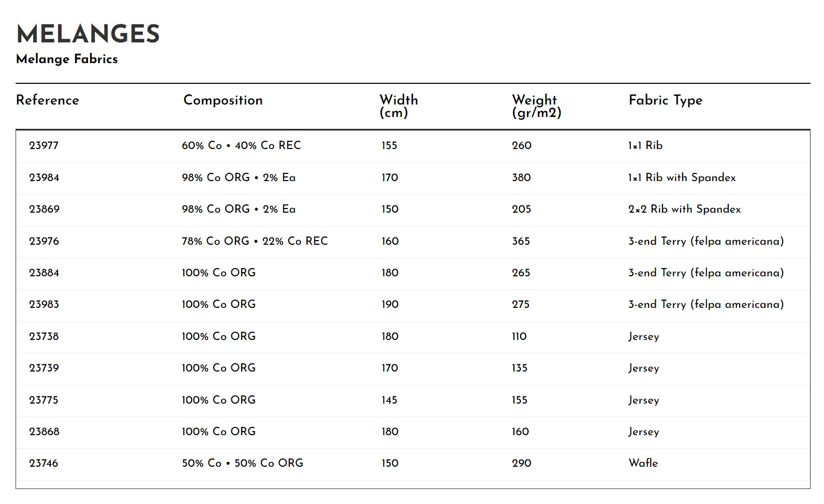This screenshot has height=504, width=824.
Task: Click the MELANGES page heading
Action: pos(88,34)
